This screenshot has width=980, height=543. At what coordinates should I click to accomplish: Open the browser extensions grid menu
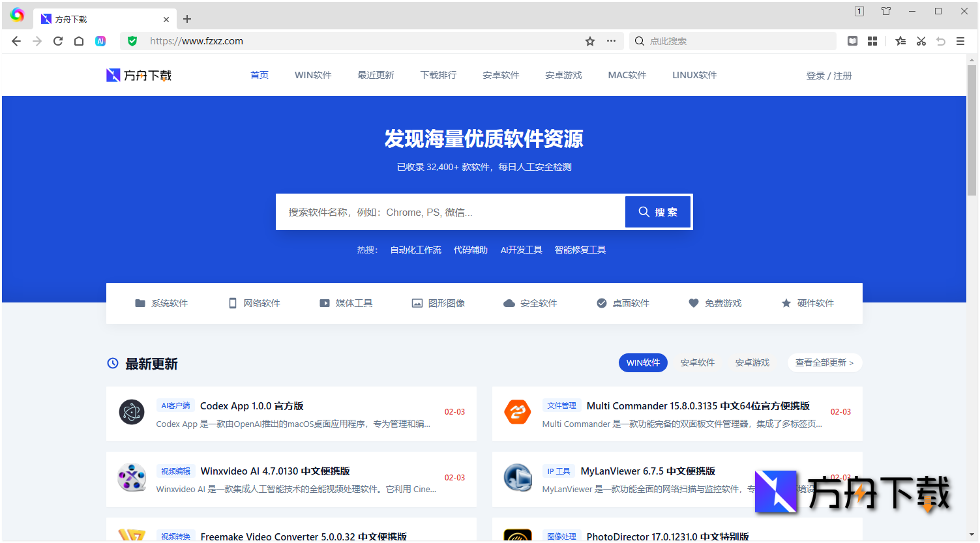[872, 40]
